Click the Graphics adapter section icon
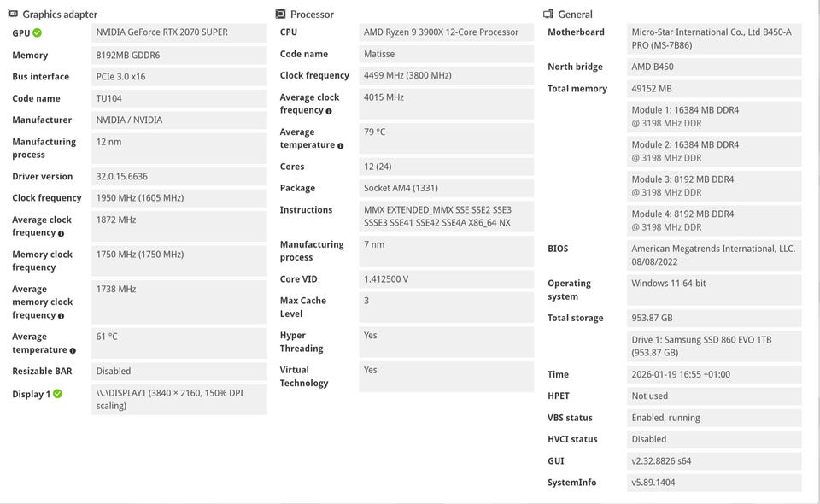Screen dimensions: 820x504 coord(13,15)
